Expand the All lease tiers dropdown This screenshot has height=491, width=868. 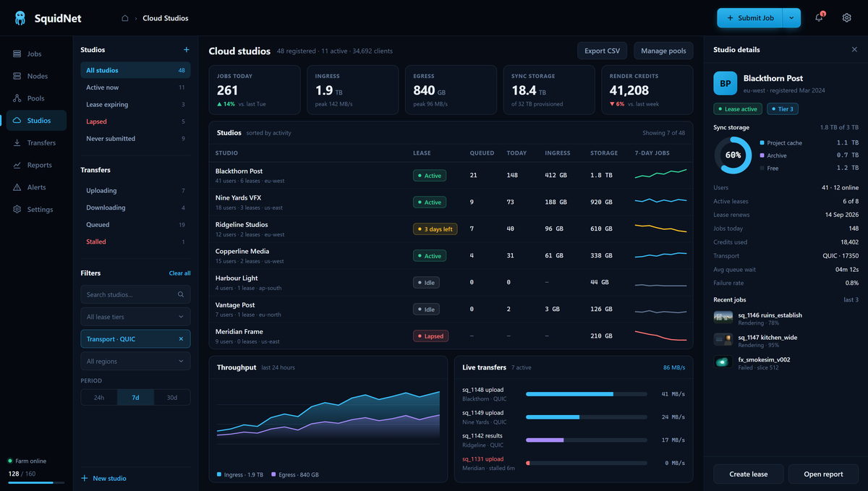coord(135,317)
